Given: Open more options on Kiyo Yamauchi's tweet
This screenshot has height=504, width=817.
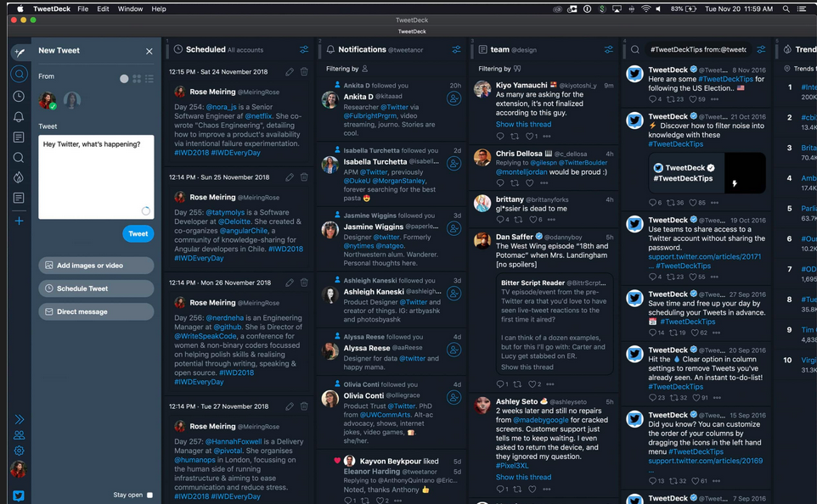Looking at the screenshot, I should pyautogui.click(x=547, y=137).
